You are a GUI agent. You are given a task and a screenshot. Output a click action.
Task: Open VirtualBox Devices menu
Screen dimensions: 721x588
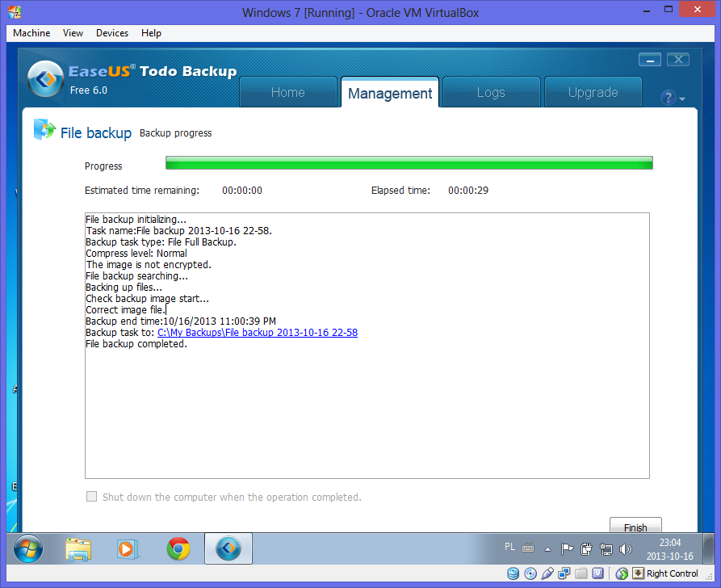[x=112, y=33]
